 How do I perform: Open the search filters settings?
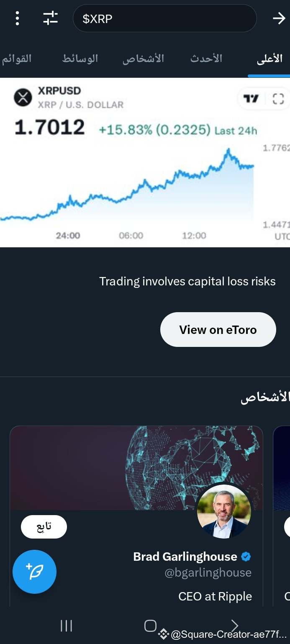tap(50, 18)
